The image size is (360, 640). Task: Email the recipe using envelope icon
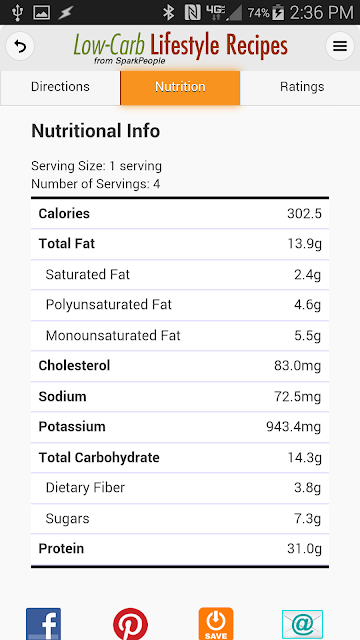(x=302, y=625)
